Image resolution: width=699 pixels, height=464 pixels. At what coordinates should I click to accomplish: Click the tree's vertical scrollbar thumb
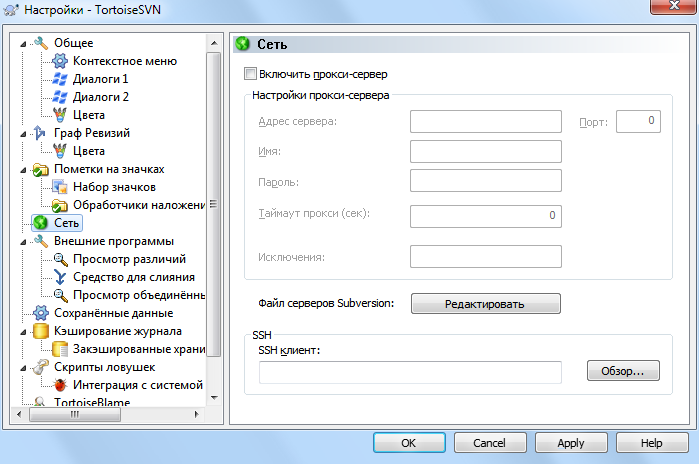pyautogui.click(x=214, y=204)
